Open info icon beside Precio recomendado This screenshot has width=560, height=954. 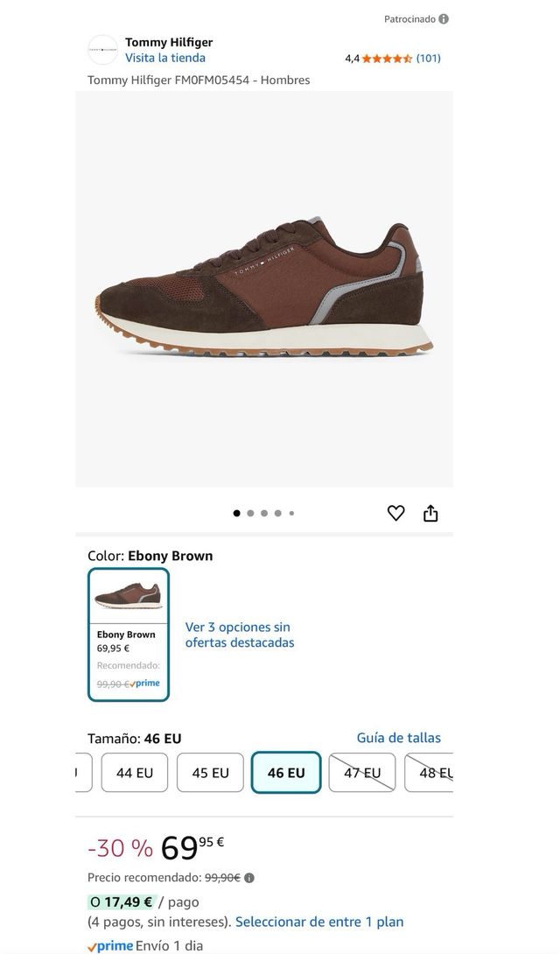249,877
